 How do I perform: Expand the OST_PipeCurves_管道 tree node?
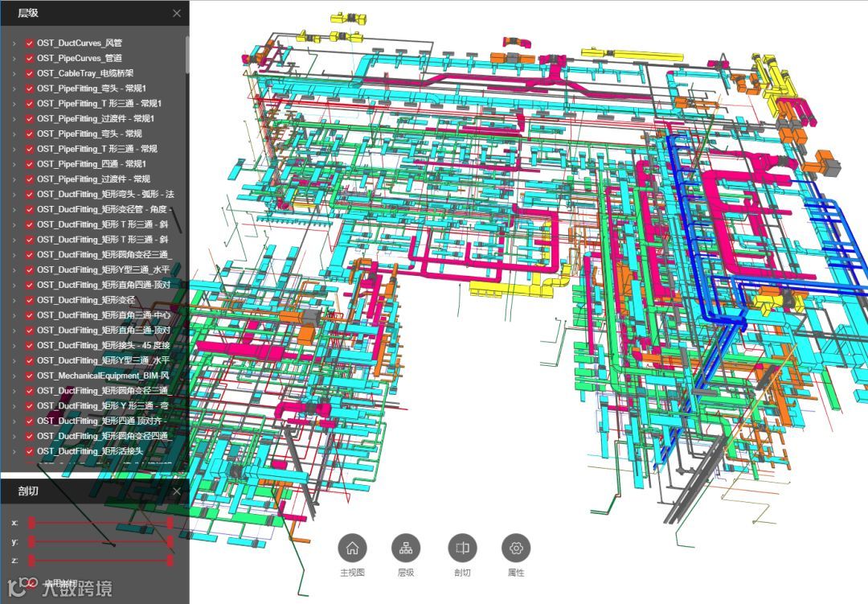coord(14,58)
